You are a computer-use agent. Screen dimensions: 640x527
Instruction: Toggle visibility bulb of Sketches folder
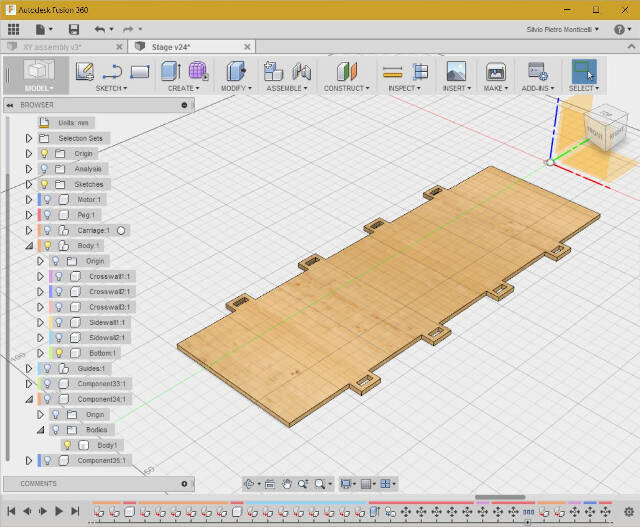pyautogui.click(x=44, y=185)
